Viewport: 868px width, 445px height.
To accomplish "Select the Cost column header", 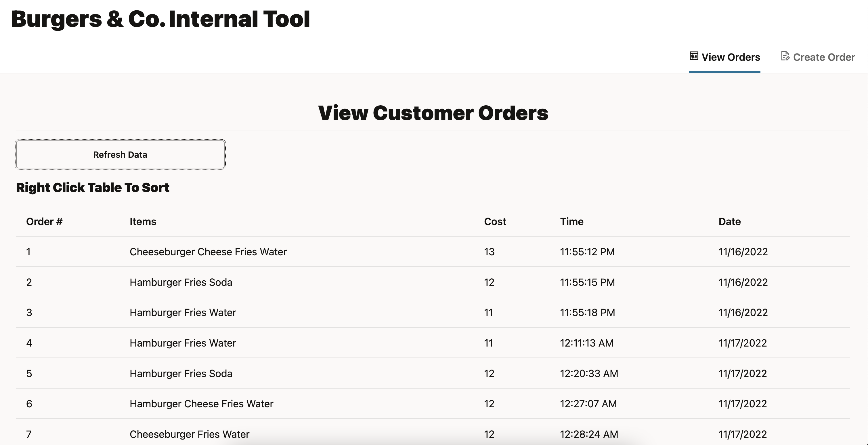I will 495,221.
